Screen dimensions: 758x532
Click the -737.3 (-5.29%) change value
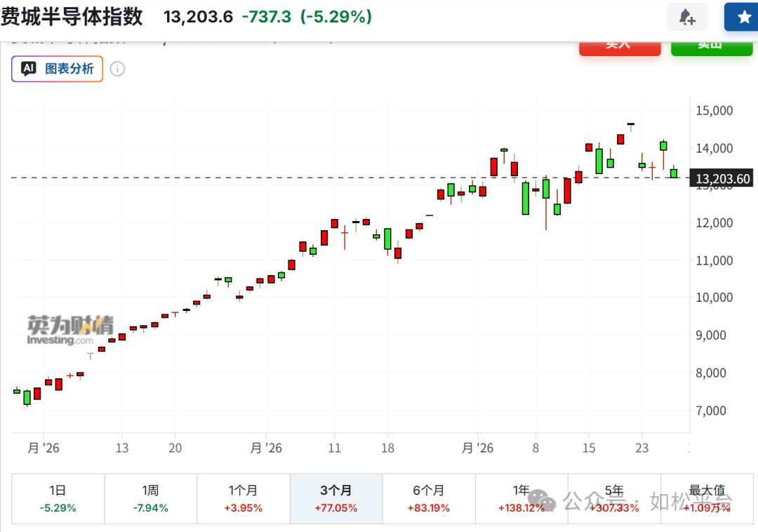pos(307,16)
